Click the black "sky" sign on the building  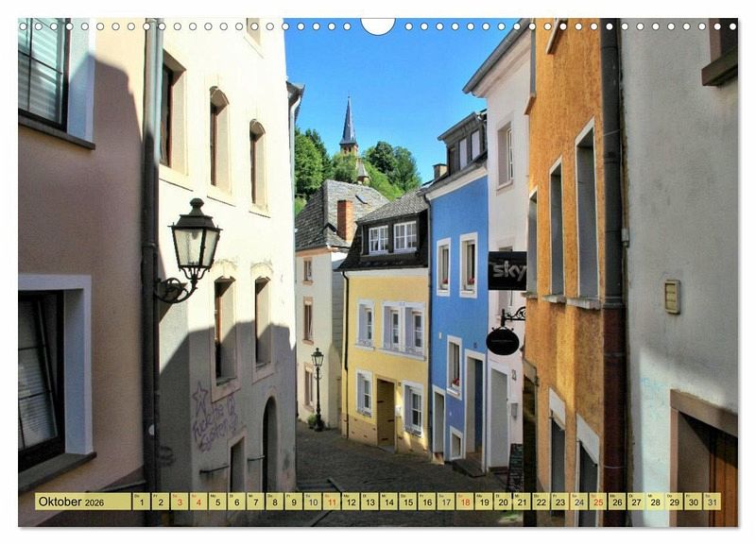coord(507,271)
